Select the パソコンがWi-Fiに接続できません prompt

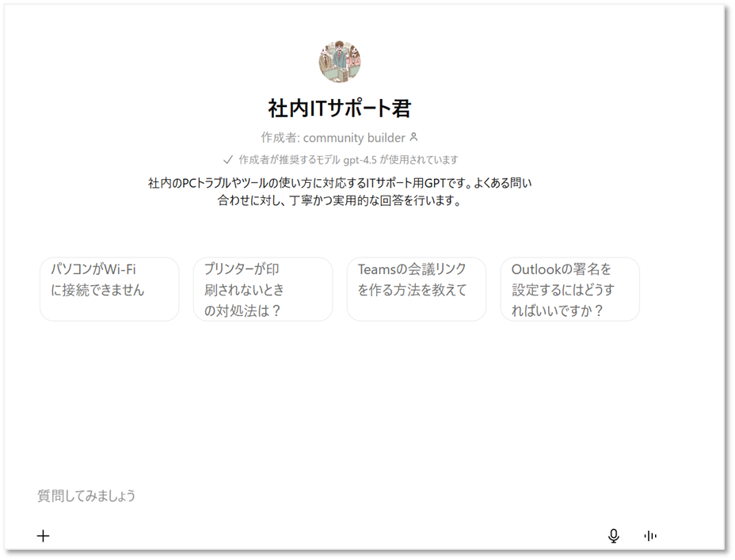[x=109, y=289]
